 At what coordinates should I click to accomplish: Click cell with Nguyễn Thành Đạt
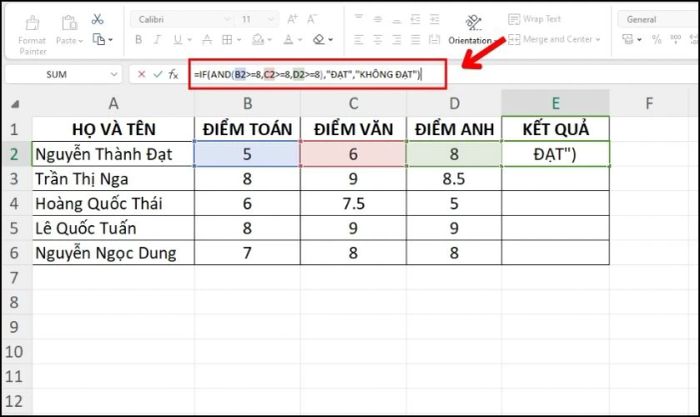coord(113,154)
